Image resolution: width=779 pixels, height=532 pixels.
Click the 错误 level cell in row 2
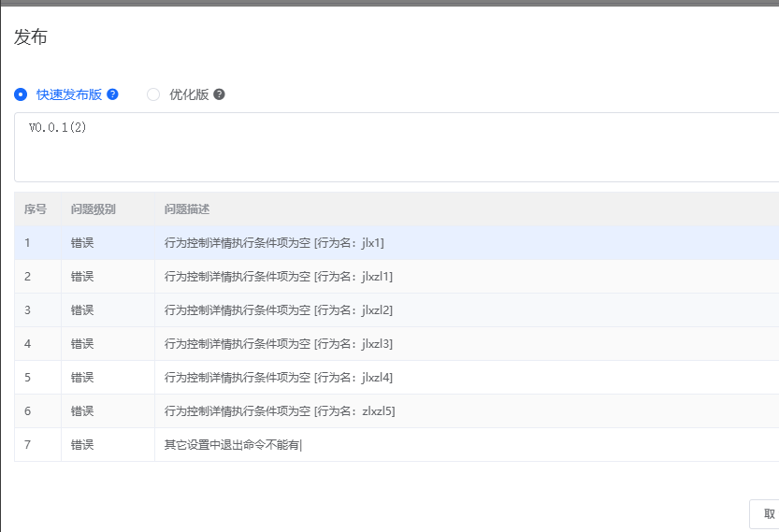(82, 276)
